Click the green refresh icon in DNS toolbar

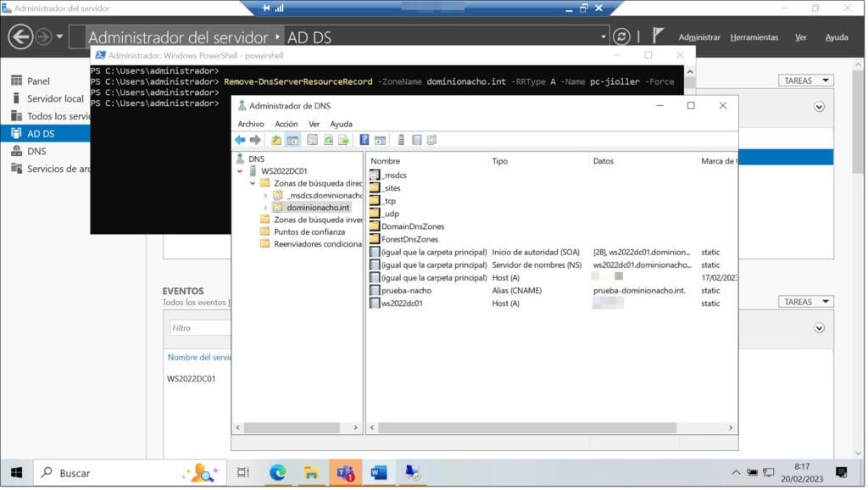(x=328, y=140)
